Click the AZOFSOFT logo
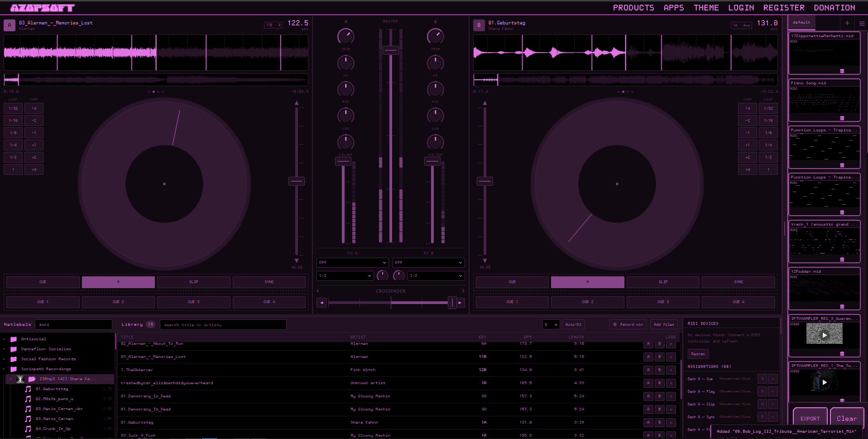 click(43, 8)
